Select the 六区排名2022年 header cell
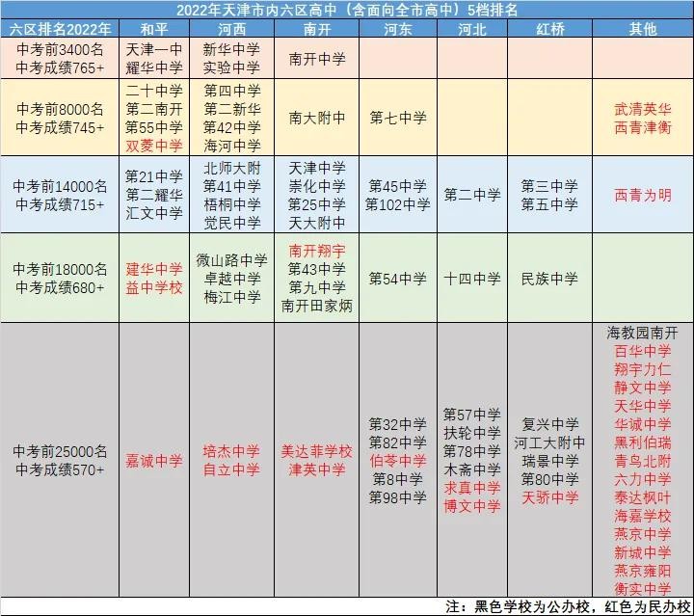The height and width of the screenshot is (616, 694). [x=60, y=29]
